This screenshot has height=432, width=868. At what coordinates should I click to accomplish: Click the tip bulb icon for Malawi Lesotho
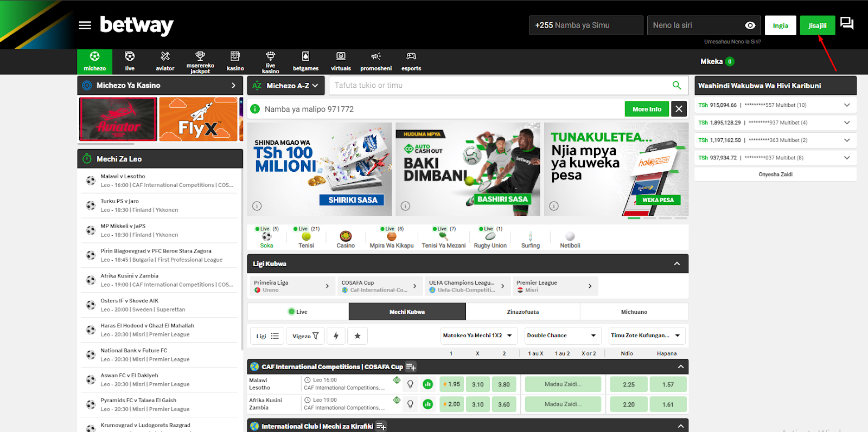click(410, 384)
